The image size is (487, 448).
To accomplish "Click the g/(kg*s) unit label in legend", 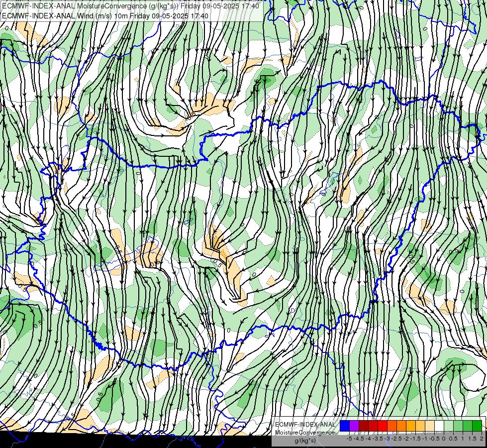I will (x=305, y=441).
